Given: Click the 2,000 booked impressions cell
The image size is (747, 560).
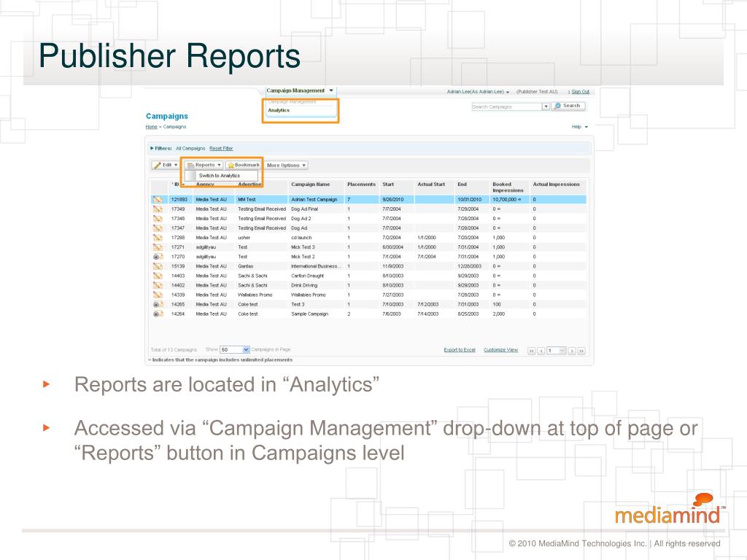Looking at the screenshot, I should click(x=499, y=314).
